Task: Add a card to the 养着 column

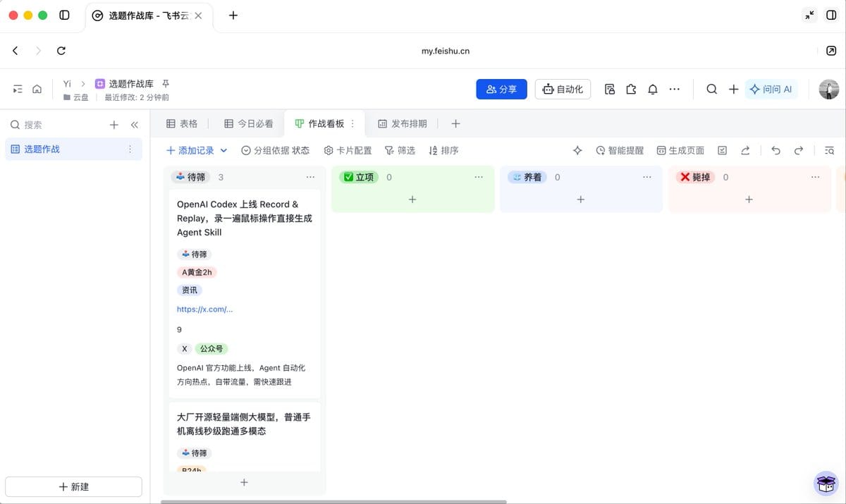Action: coord(581,199)
